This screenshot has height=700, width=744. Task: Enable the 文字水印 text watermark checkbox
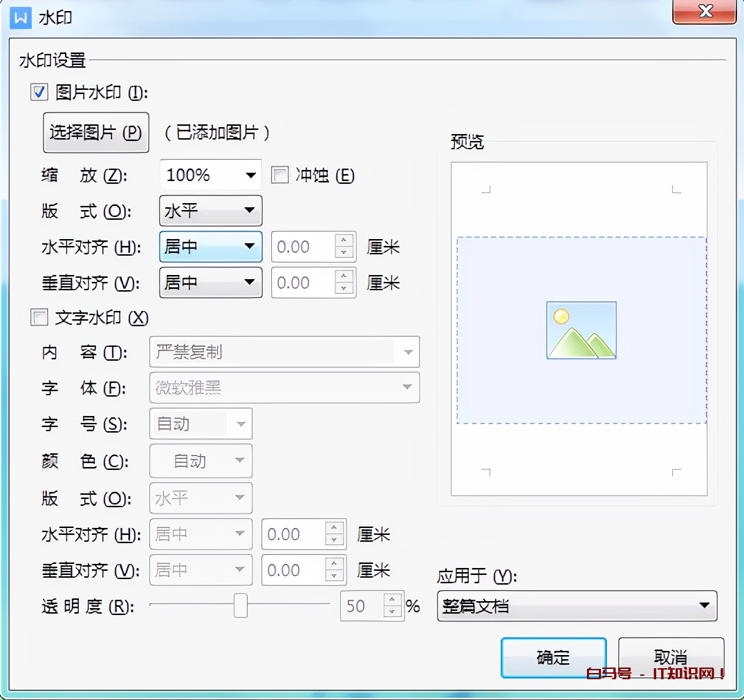39,318
